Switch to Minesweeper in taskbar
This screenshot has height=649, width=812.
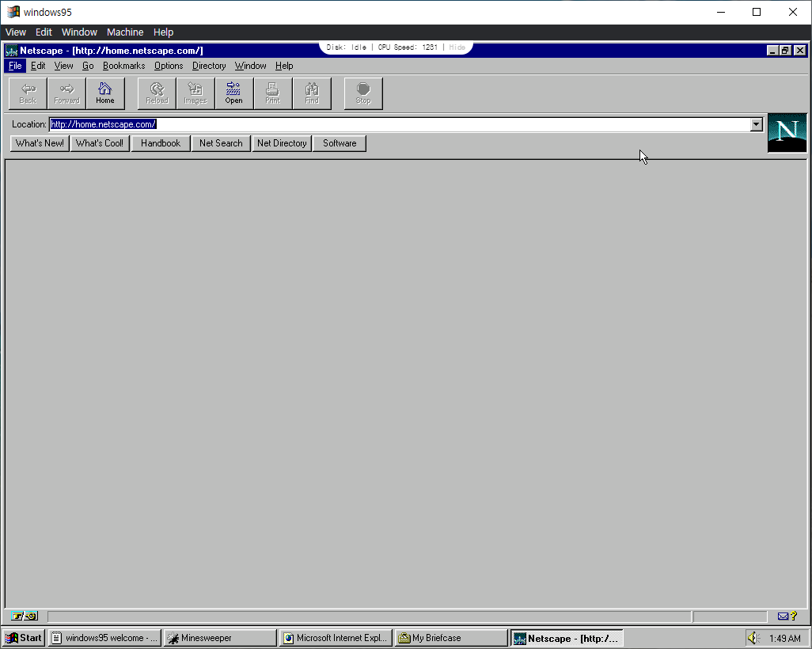pos(220,638)
